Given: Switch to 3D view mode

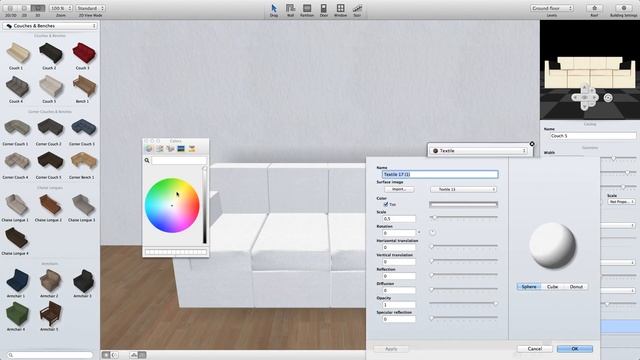Looking at the screenshot, I should point(38,8).
